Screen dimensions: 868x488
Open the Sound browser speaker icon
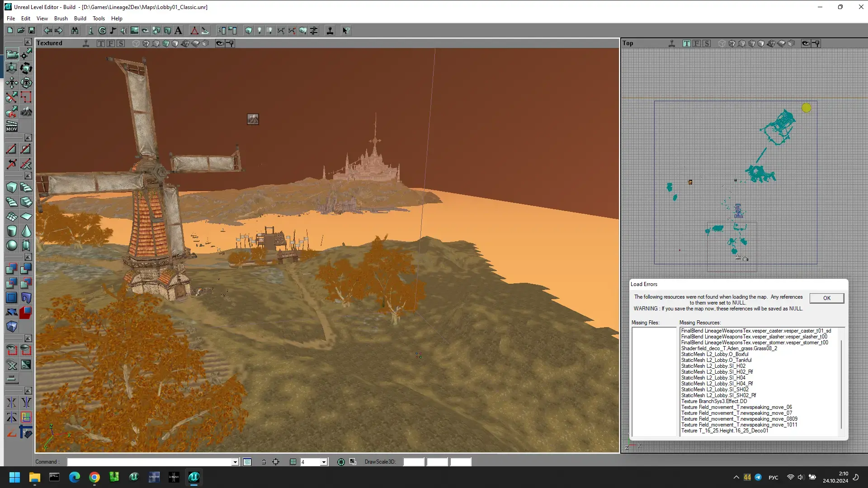pyautogui.click(x=124, y=30)
